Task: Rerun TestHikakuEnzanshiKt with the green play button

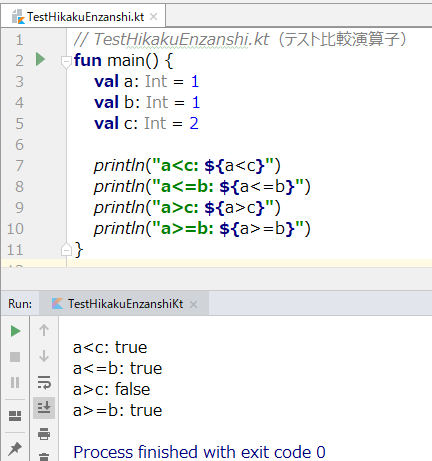Action: coord(15,331)
